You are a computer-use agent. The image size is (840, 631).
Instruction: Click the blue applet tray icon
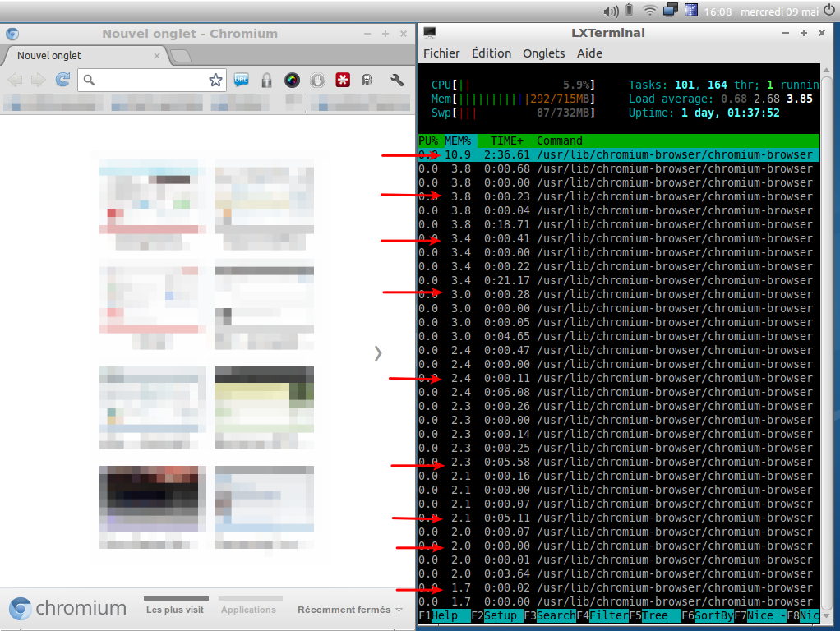tap(691, 10)
